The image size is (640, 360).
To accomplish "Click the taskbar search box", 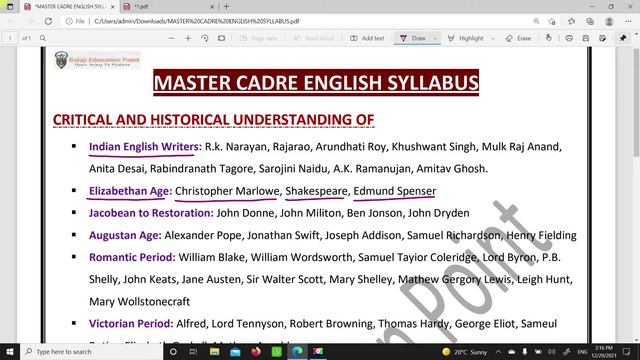I will (x=92, y=351).
